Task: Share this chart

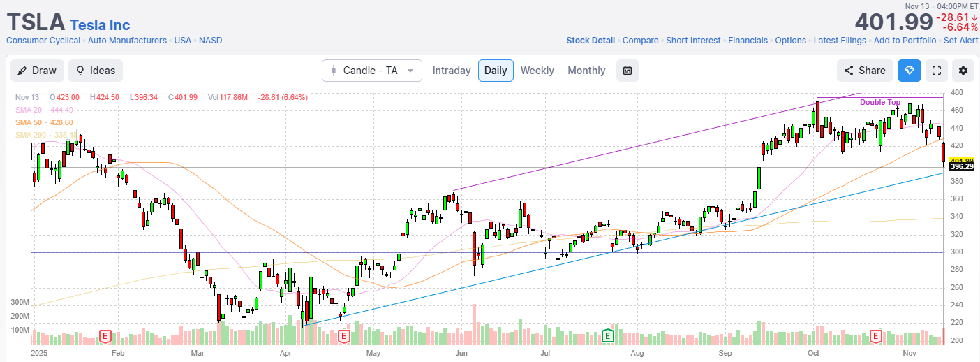Action: [865, 71]
